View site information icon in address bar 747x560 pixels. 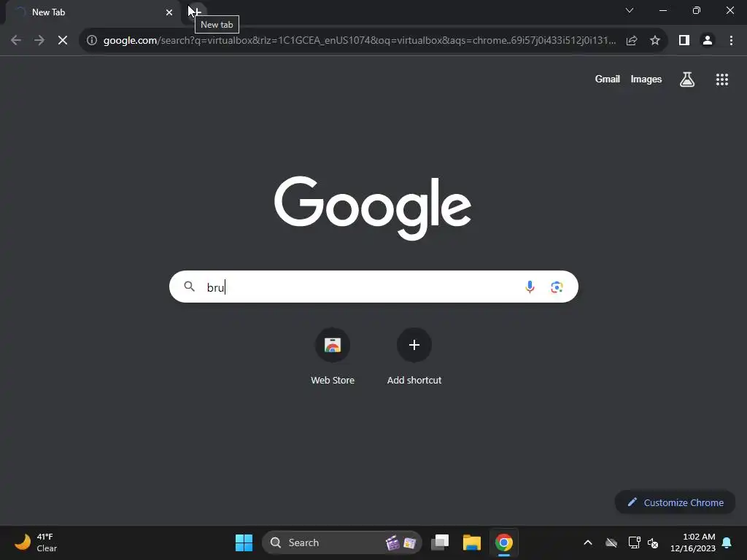(92, 41)
